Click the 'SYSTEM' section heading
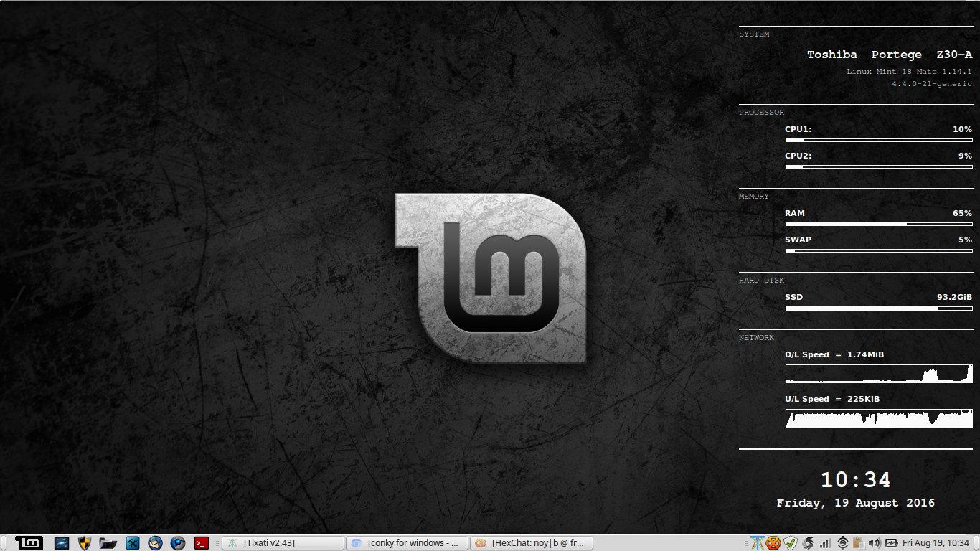The image size is (980, 551). tap(754, 34)
